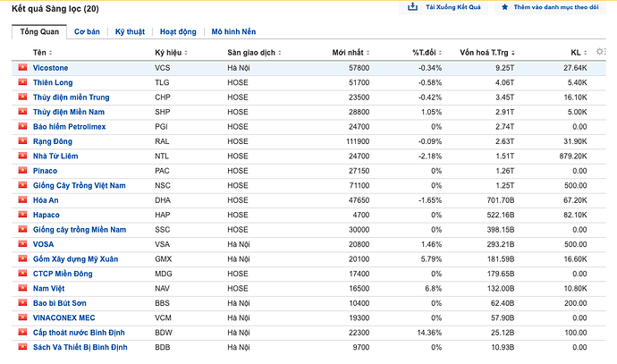Viewport: 617px width, 364px height.
Task: Sort by Mới nhất price column
Action: (351, 53)
